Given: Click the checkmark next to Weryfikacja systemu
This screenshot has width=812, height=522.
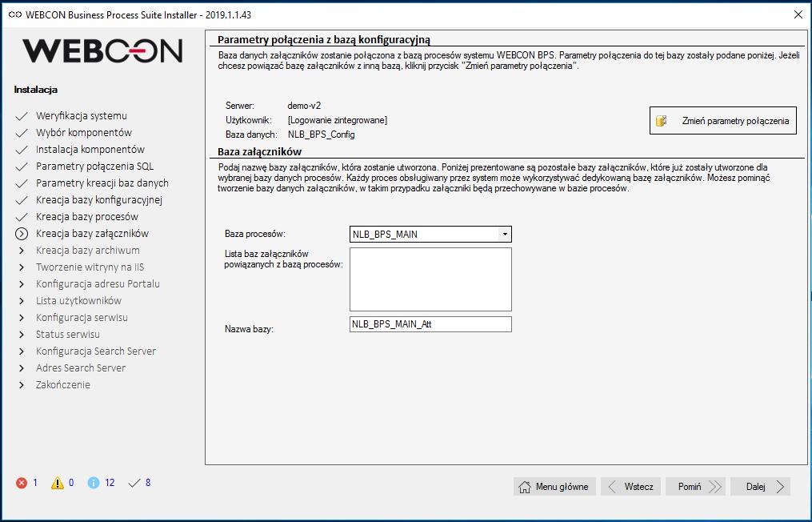Looking at the screenshot, I should 22,116.
